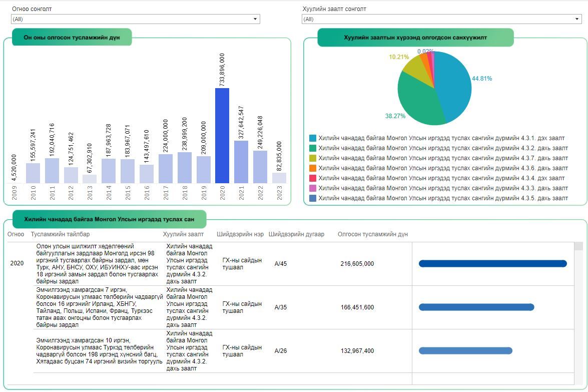Select the 2009 bar labeled 4,520,000
The height and width of the screenshot is (392, 588).
point(14,183)
